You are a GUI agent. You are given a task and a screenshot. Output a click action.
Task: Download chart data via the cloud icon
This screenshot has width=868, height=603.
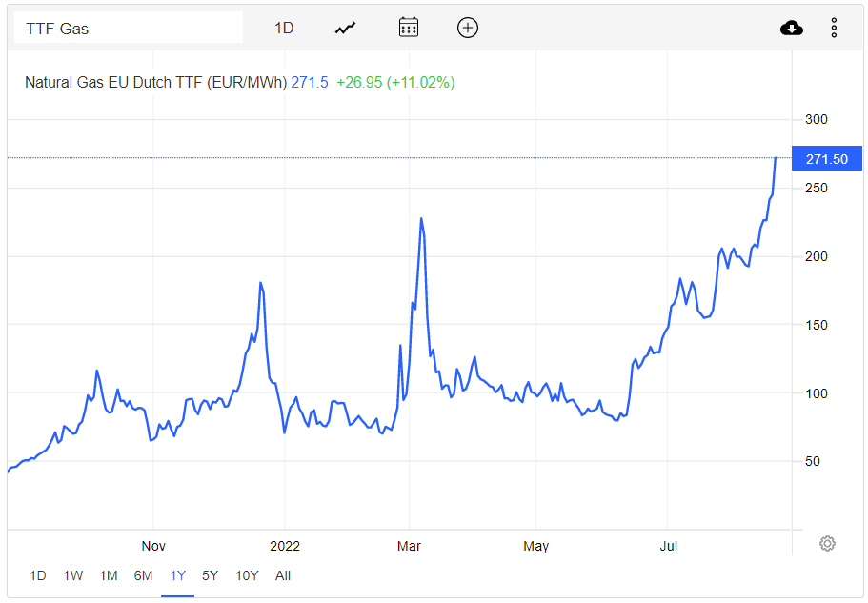tap(792, 28)
